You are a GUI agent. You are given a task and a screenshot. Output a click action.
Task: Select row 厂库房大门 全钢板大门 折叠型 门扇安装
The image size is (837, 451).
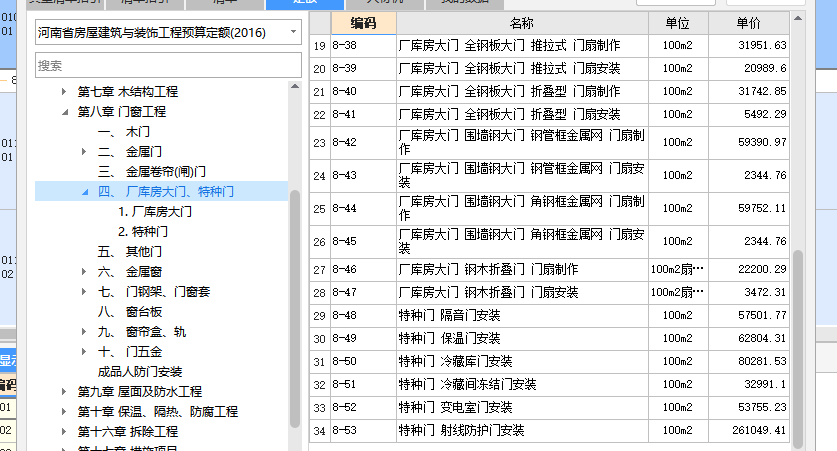tap(522, 115)
